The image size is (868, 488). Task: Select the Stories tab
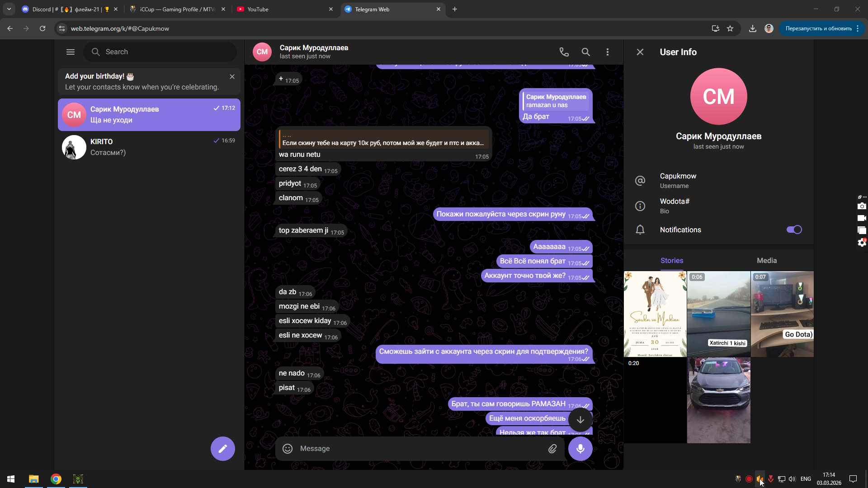[671, 261]
